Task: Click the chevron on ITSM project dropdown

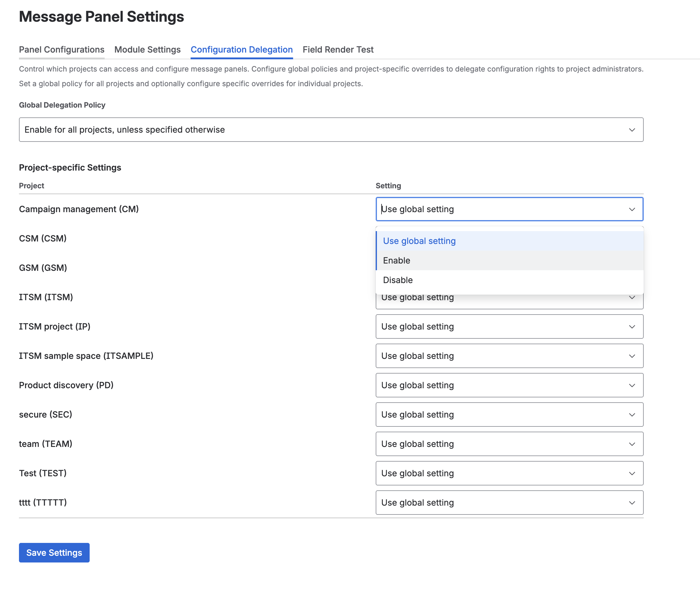Action: (632, 326)
